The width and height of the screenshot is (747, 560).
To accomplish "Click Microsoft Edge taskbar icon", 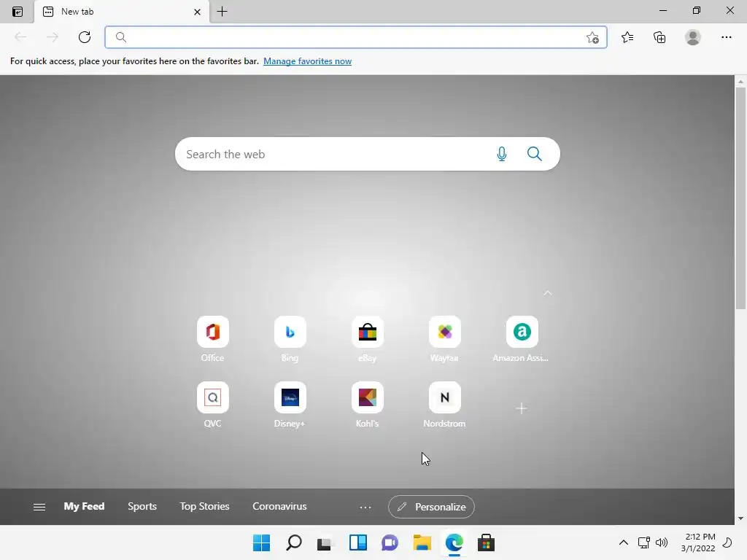I will (454, 542).
